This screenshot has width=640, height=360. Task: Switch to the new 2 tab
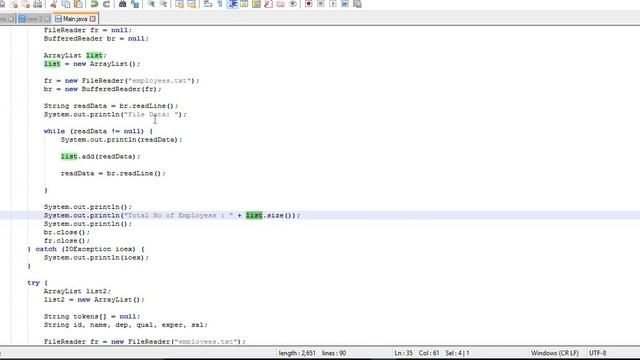coord(34,19)
